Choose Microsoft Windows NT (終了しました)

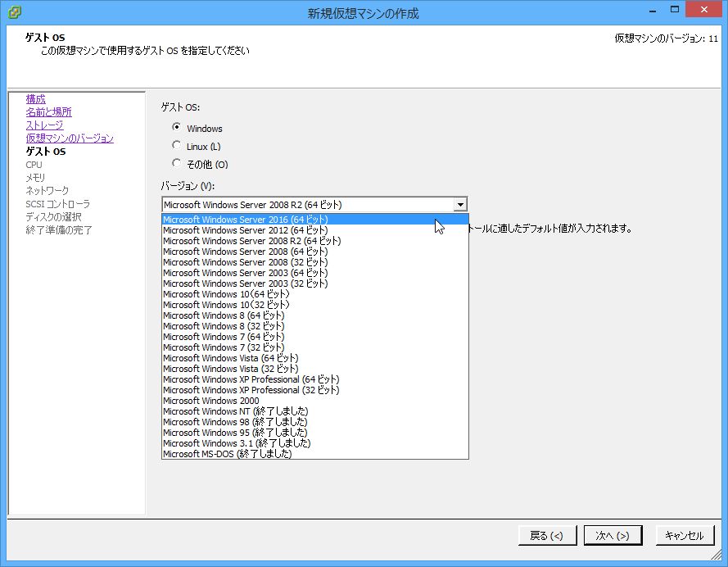pyautogui.click(x=314, y=411)
